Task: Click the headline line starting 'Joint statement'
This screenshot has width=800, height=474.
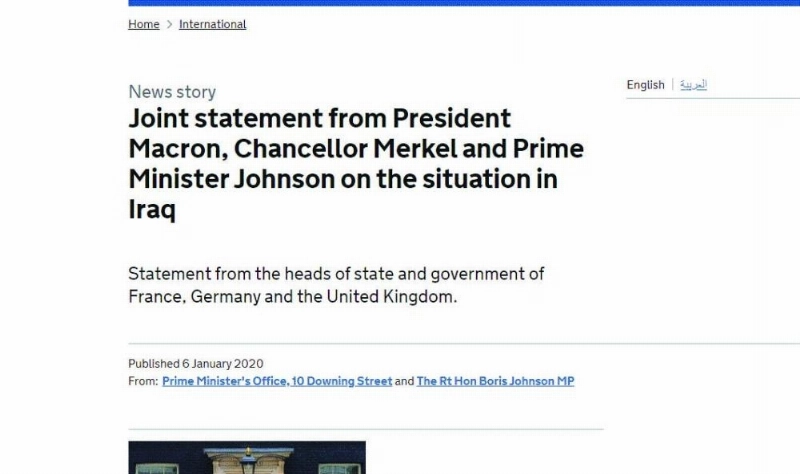Action: [320, 118]
